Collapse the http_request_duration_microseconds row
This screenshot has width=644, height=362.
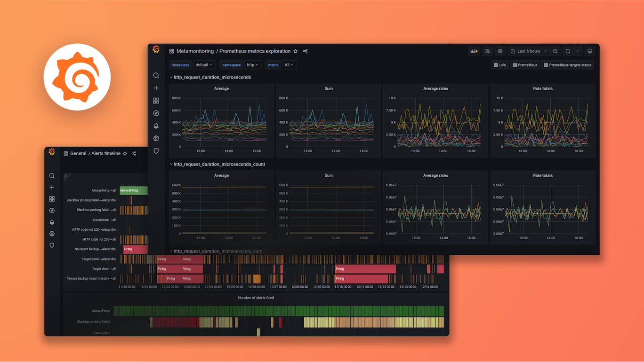point(171,77)
